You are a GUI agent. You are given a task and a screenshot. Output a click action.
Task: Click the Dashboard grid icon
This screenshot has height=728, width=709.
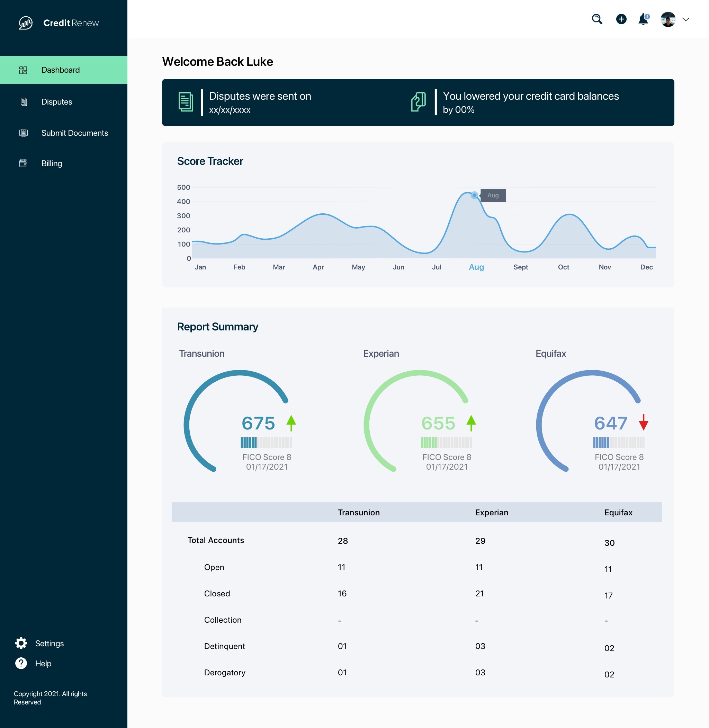23,70
